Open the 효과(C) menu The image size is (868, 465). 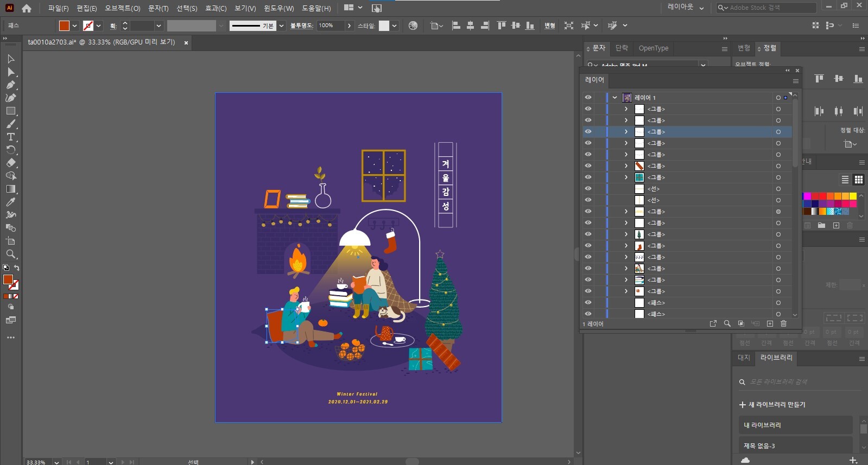coord(216,8)
